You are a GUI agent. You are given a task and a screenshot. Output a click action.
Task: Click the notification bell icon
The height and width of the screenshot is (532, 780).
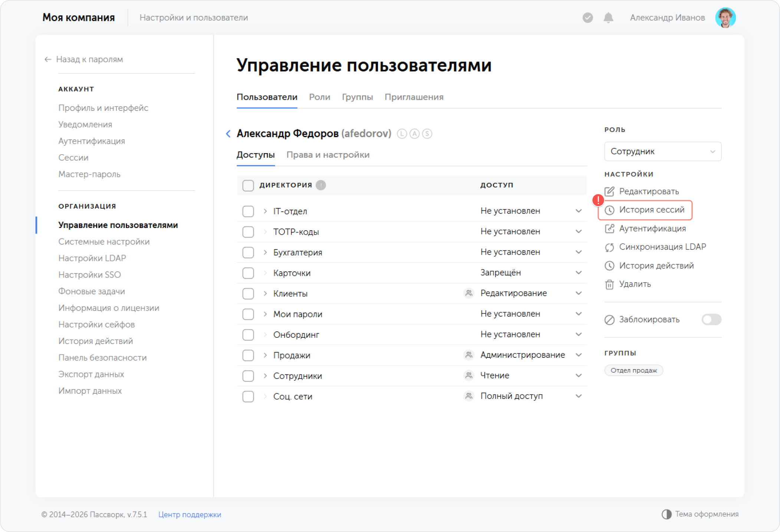pos(608,17)
